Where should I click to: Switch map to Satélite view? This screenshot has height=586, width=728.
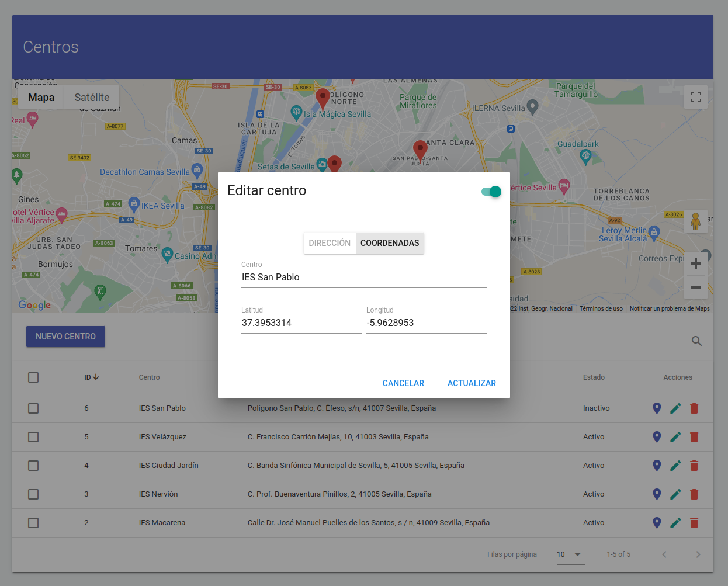click(92, 98)
